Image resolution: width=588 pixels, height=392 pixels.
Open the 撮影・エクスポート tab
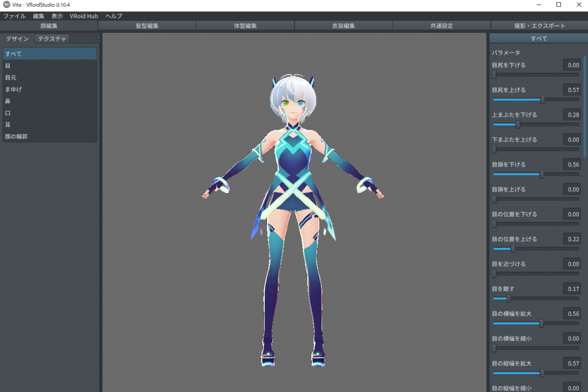coord(539,26)
